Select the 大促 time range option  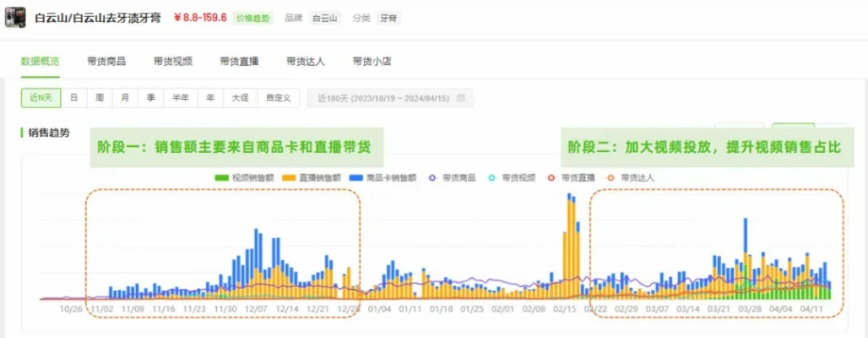tap(241, 98)
